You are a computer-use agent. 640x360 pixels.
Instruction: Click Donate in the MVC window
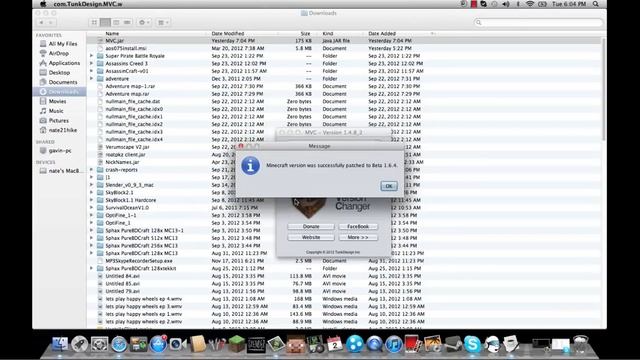(x=311, y=227)
